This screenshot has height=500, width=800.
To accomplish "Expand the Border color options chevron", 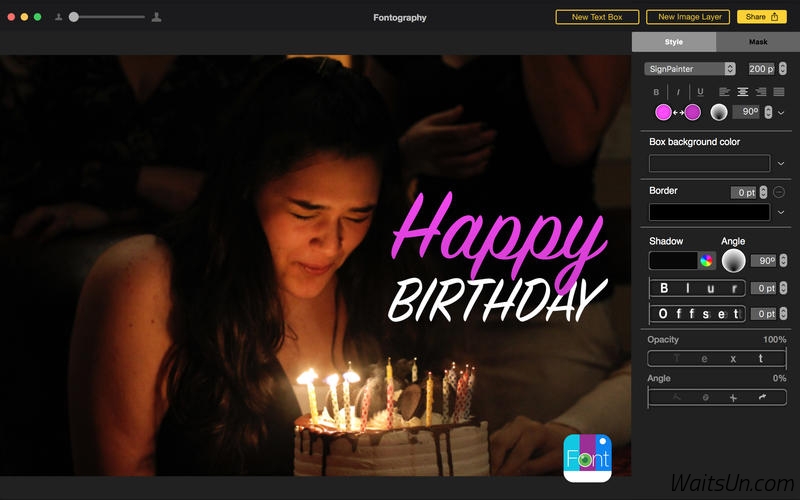I will [780, 212].
